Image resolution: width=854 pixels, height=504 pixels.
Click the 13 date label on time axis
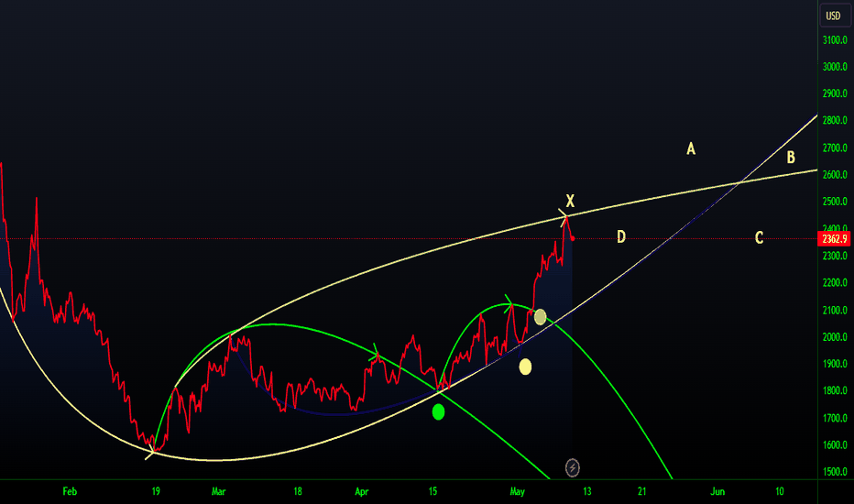(x=586, y=491)
